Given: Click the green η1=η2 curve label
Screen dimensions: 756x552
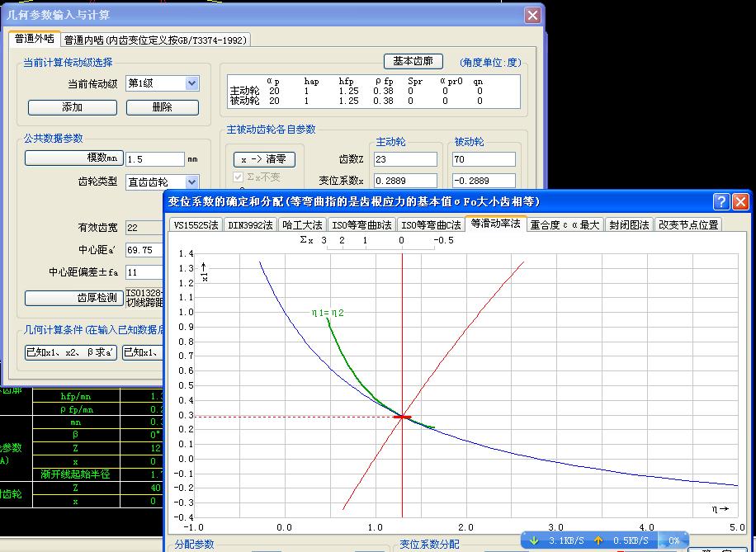Looking at the screenshot, I should click(328, 313).
